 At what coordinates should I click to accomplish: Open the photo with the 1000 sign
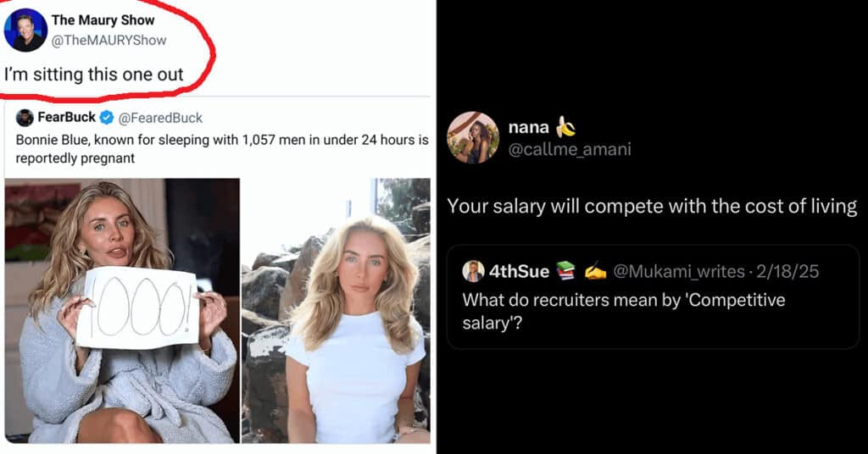(122, 310)
